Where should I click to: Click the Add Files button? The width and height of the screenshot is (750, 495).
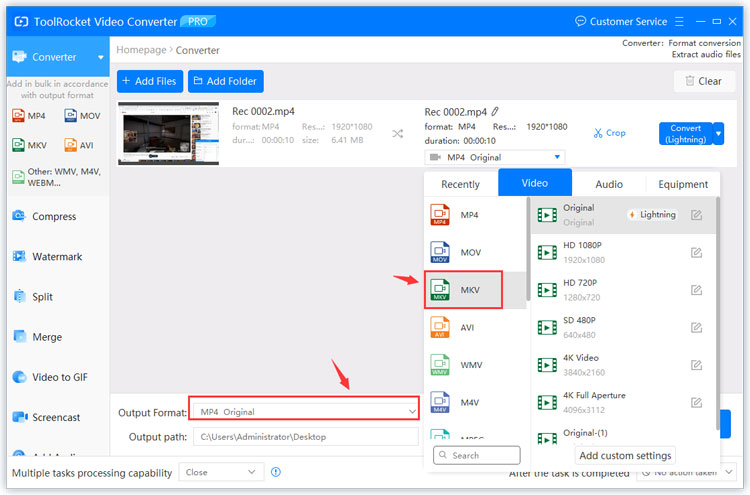point(150,81)
